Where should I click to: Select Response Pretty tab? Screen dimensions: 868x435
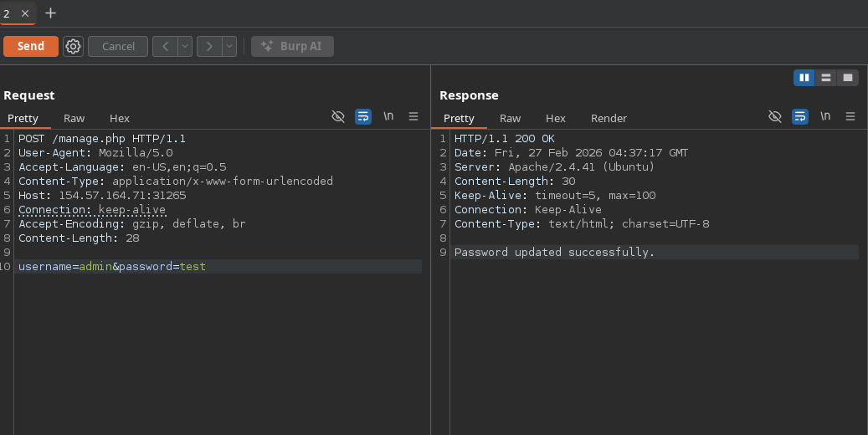click(x=459, y=119)
